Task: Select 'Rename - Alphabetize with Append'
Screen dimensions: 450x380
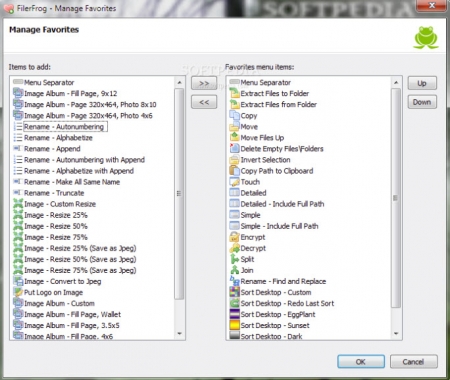Action: tap(79, 170)
